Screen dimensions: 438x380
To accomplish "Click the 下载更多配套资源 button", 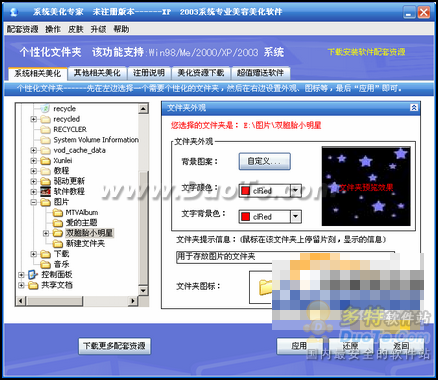I will pos(114,346).
